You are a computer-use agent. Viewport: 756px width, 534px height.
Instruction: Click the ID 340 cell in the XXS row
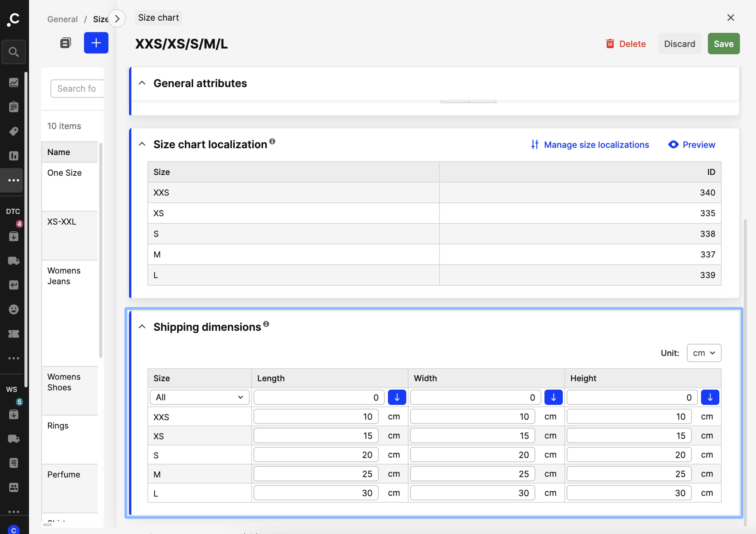pyautogui.click(x=580, y=193)
